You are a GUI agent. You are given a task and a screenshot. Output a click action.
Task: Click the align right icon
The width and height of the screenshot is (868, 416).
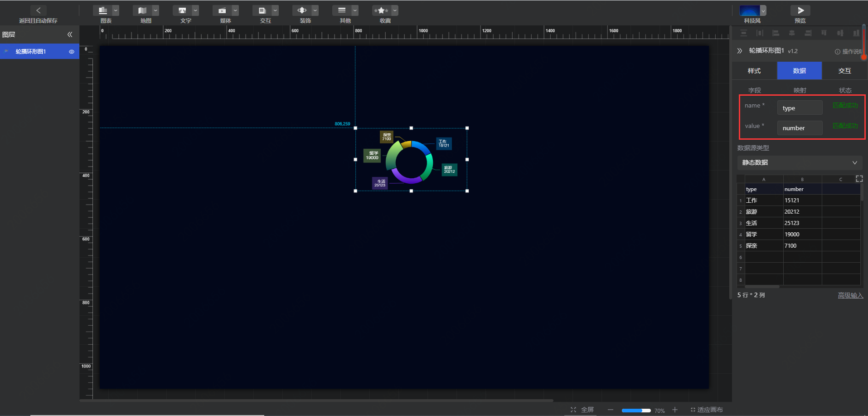point(808,33)
